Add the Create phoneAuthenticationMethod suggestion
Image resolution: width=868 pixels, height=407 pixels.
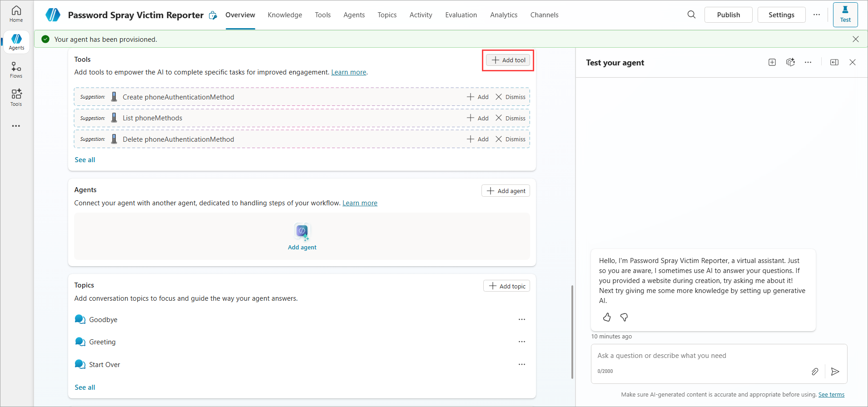(478, 97)
